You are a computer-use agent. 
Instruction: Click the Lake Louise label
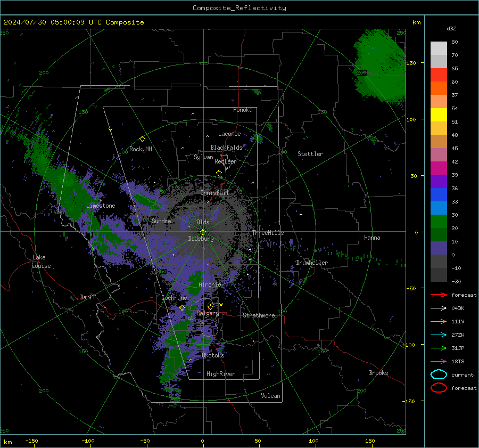coord(42,262)
